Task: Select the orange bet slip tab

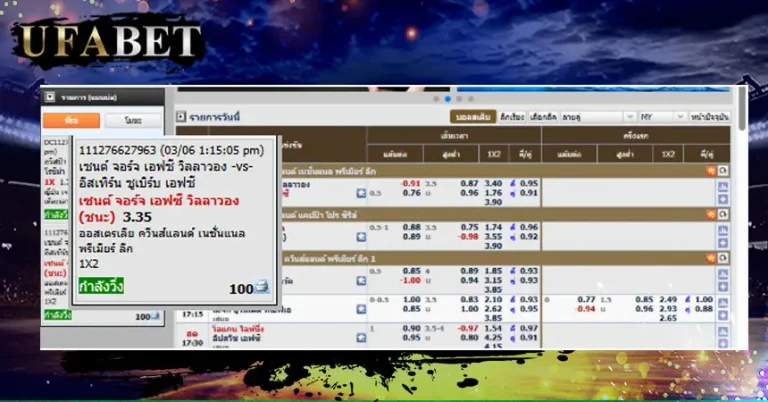Action: click(x=72, y=120)
